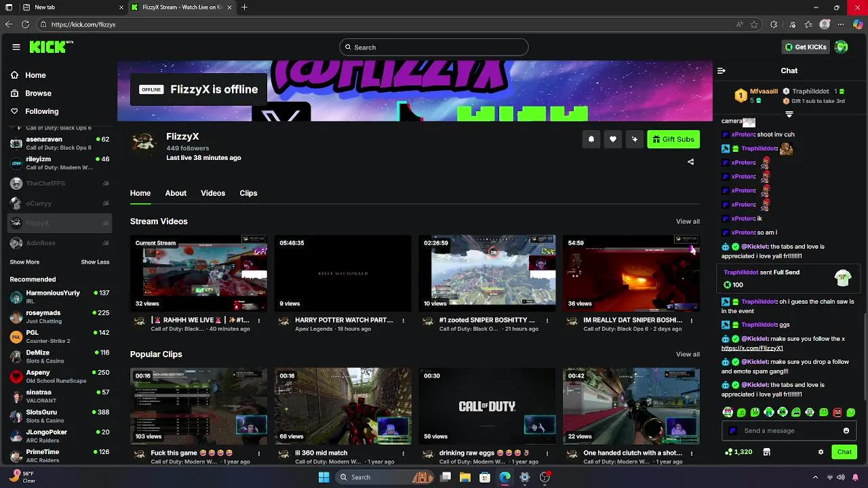
Task: Open PrimeTime ARC Raiders channel
Action: click(x=59, y=455)
